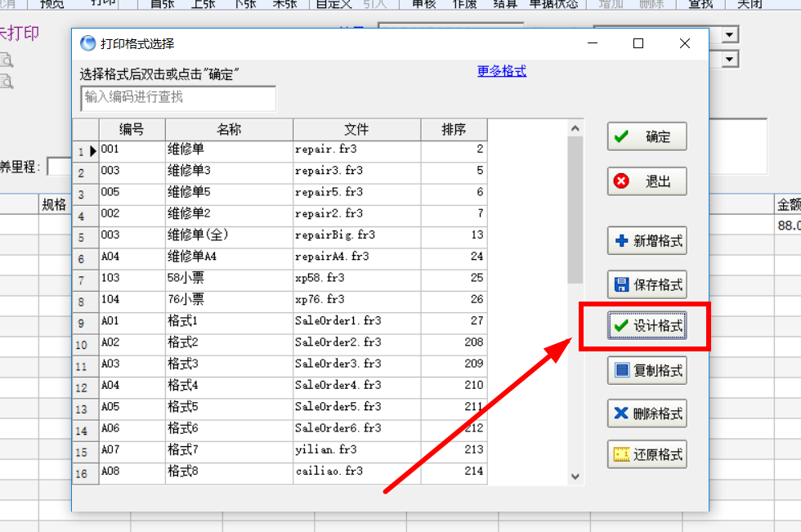The image size is (801, 532).
Task: Open the 更多格式 link
Action: click(x=502, y=71)
